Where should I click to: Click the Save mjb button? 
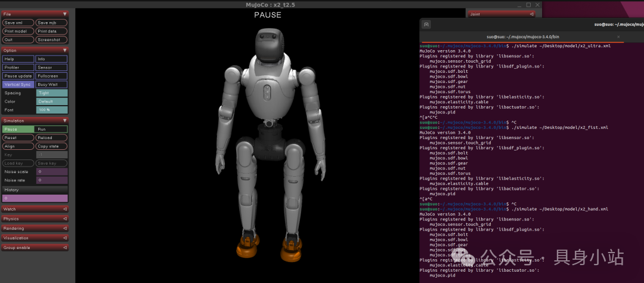51,23
